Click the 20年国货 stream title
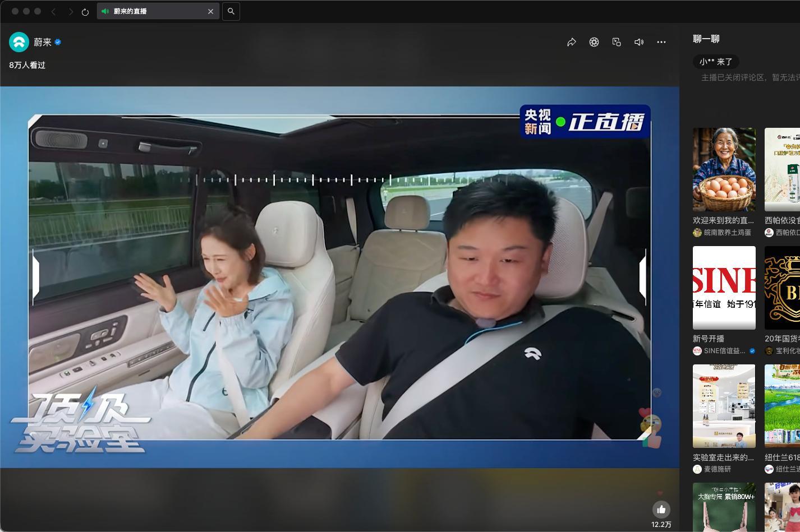 (x=783, y=339)
